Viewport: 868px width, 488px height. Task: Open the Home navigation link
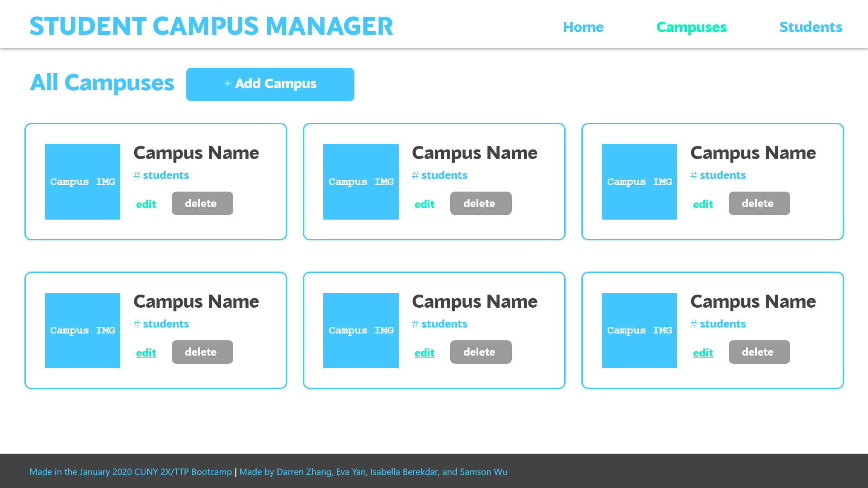click(583, 27)
